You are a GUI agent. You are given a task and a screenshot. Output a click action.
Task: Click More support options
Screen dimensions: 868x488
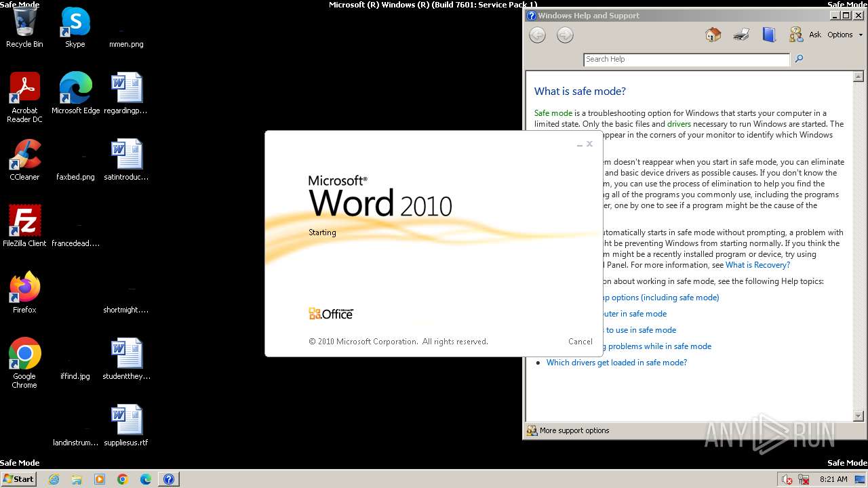pos(568,430)
